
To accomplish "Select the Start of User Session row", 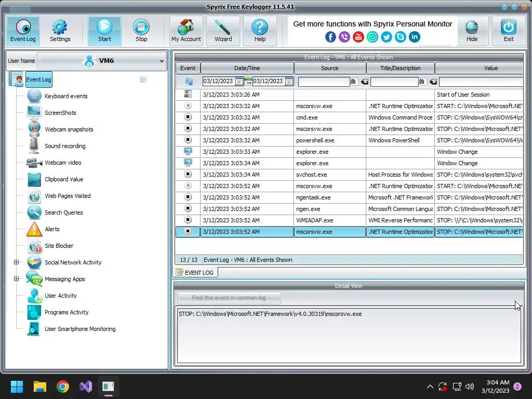I will tap(349, 95).
